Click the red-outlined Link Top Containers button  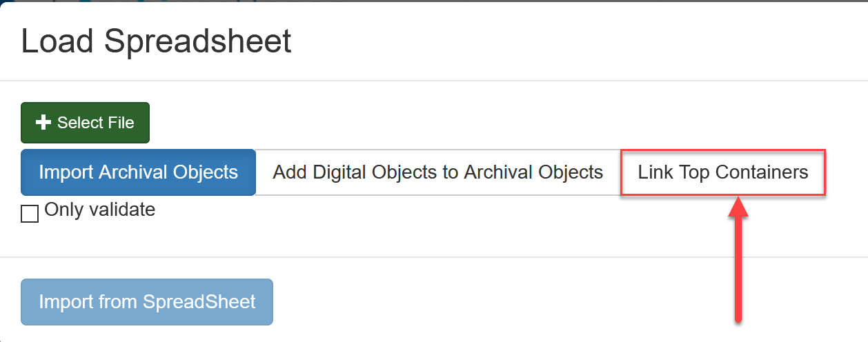(x=722, y=172)
